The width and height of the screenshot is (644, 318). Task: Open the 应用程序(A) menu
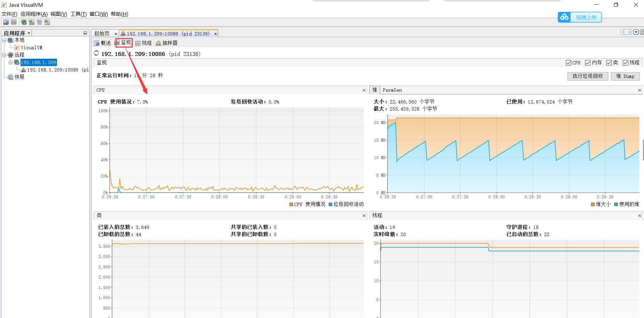pyautogui.click(x=34, y=14)
